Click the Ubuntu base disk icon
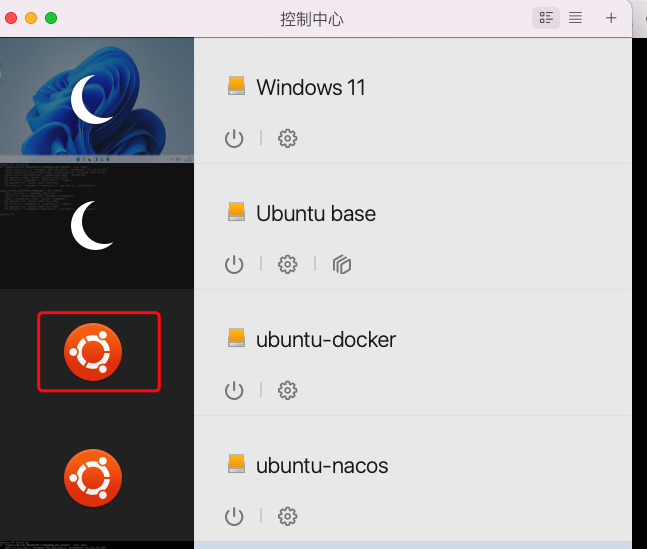The width and height of the screenshot is (647, 549). (x=236, y=211)
